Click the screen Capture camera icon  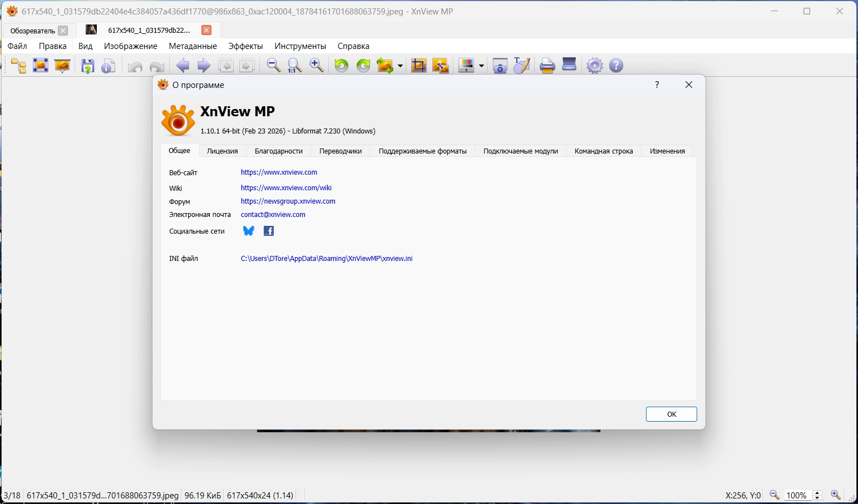tap(500, 66)
